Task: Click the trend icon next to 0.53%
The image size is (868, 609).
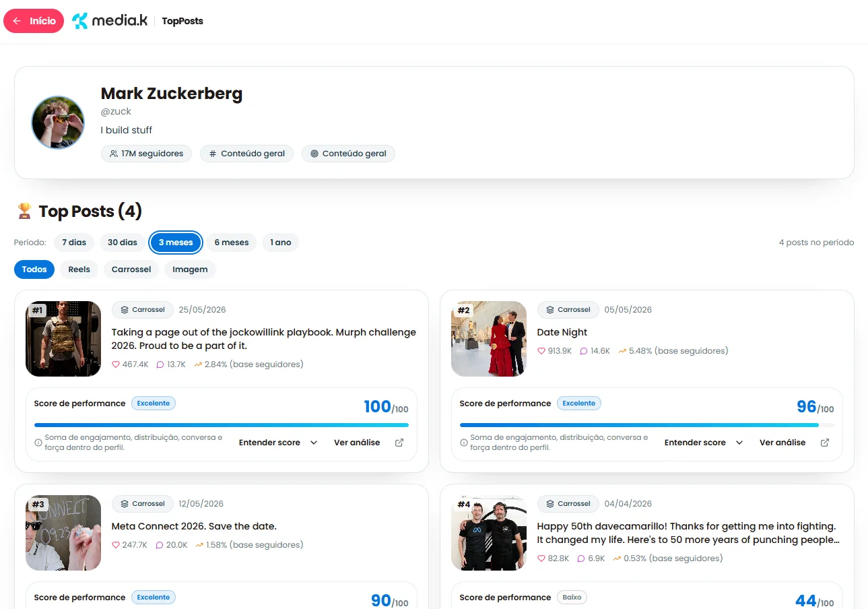Action: pos(617,558)
